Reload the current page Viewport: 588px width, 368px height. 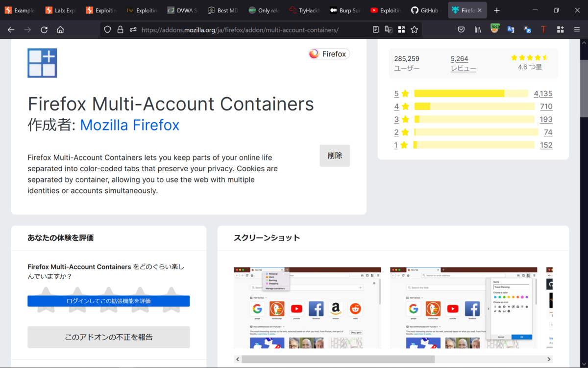pos(44,29)
